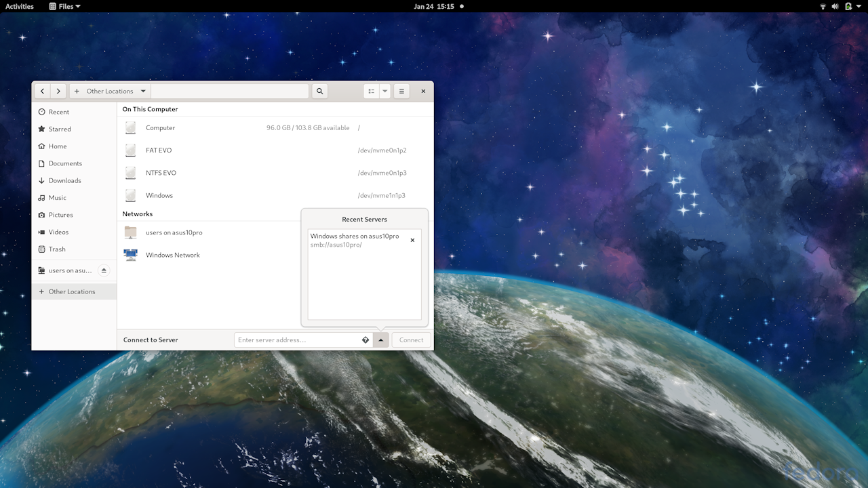This screenshot has width=868, height=488.
Task: Click the /dev/nvme0n1p3 device path
Action: pyautogui.click(x=382, y=173)
